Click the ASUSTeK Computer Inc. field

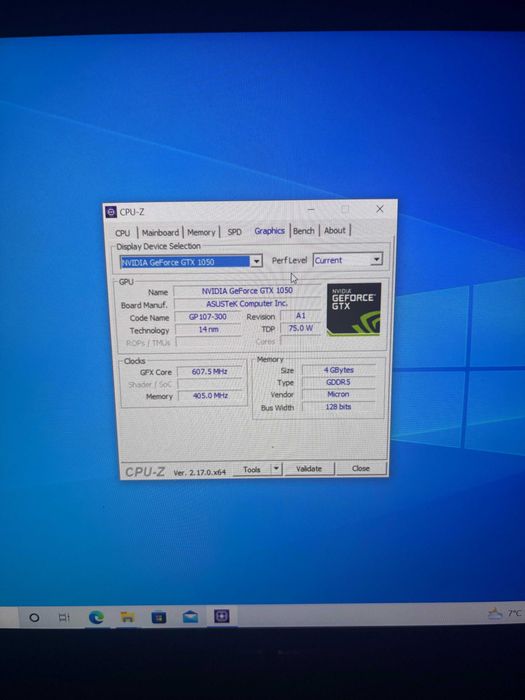tap(247, 304)
